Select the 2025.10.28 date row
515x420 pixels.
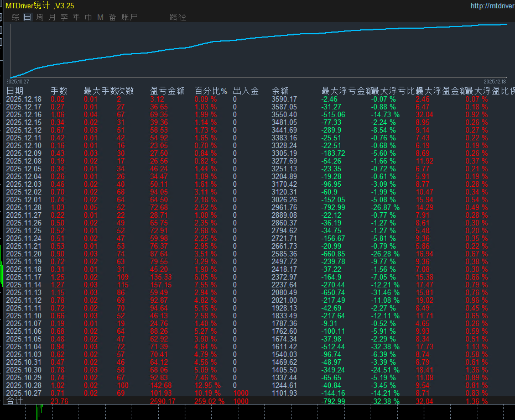point(24,385)
